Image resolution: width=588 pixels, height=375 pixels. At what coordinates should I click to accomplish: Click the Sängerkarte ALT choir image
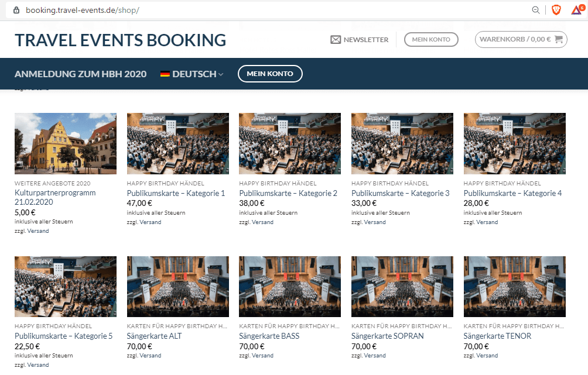(x=178, y=287)
